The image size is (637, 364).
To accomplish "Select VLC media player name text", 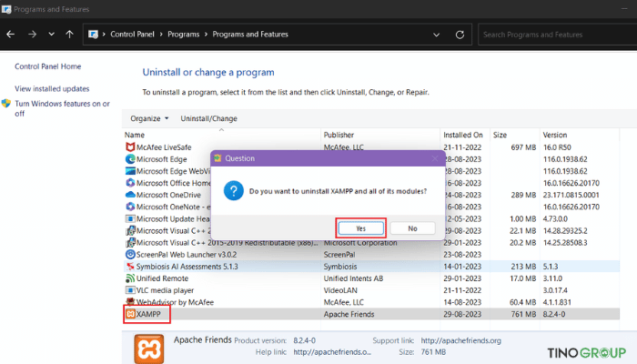I will (x=165, y=290).
